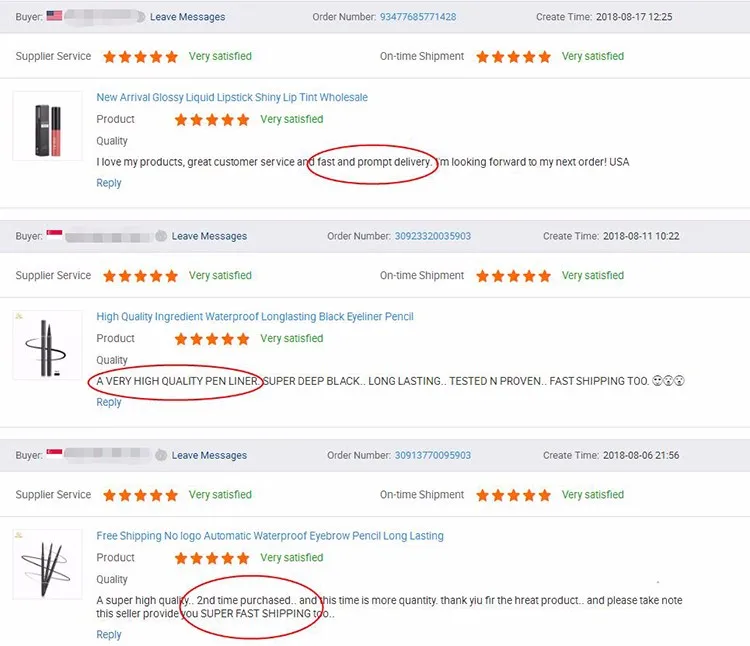Open order number 30923320035903
The height and width of the screenshot is (646, 750).
[x=432, y=236]
